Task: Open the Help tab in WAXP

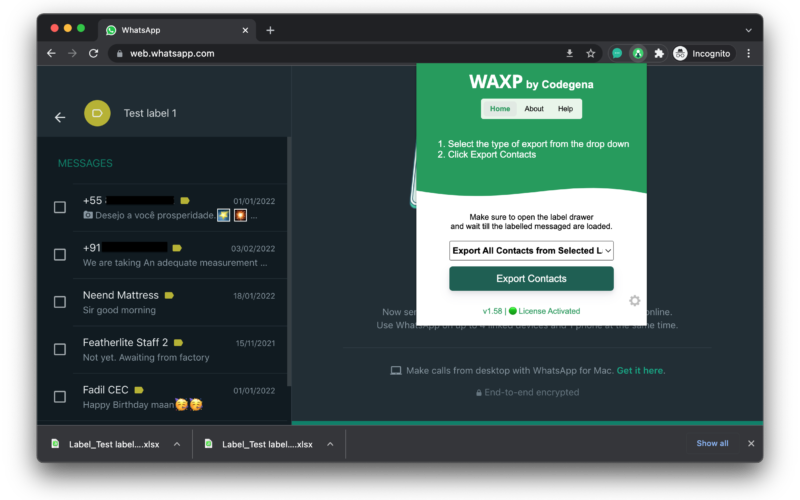Action: [x=565, y=109]
